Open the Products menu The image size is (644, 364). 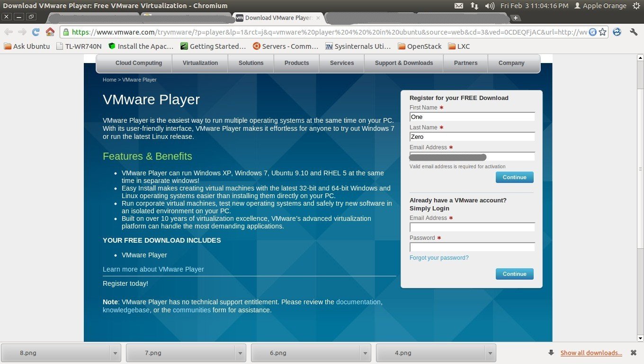(x=296, y=63)
